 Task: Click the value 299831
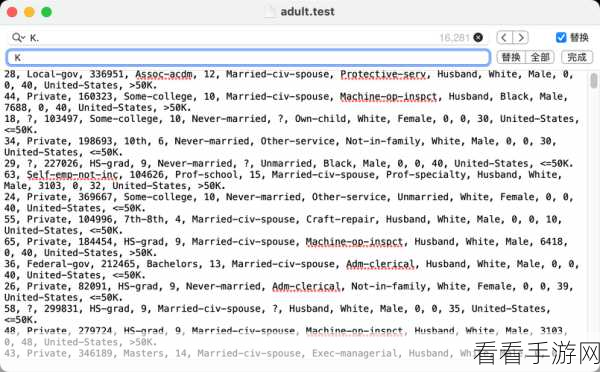tap(61, 308)
